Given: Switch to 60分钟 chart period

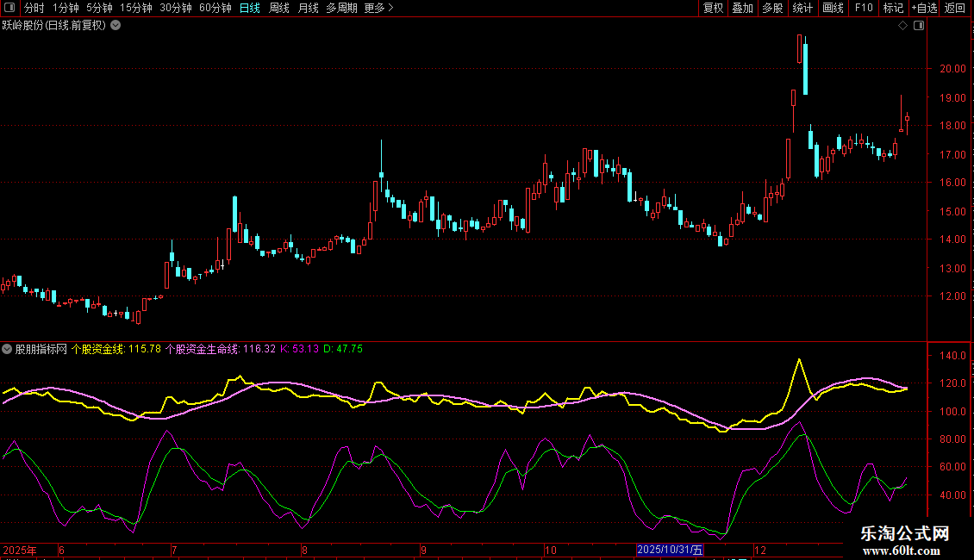Looking at the screenshot, I should tap(215, 8).
